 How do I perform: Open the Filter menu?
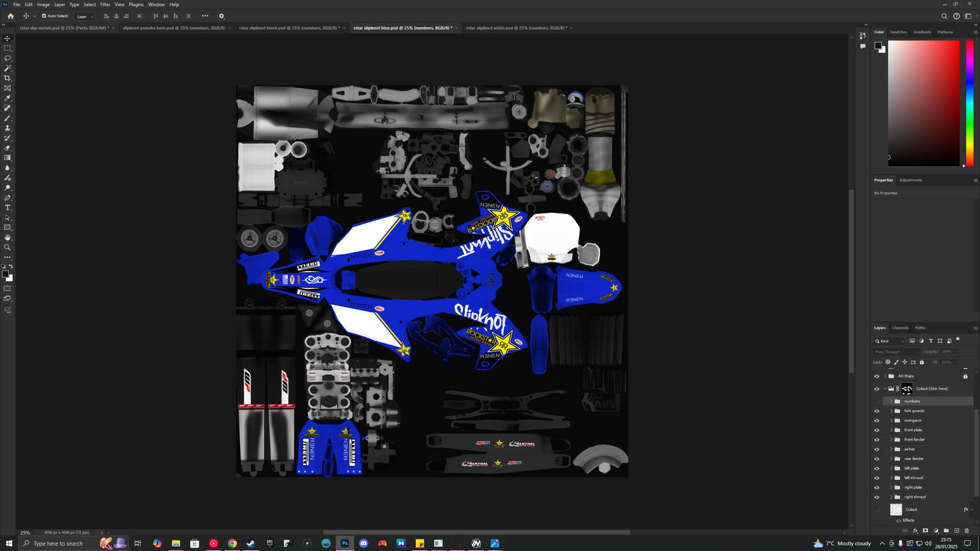click(105, 4)
